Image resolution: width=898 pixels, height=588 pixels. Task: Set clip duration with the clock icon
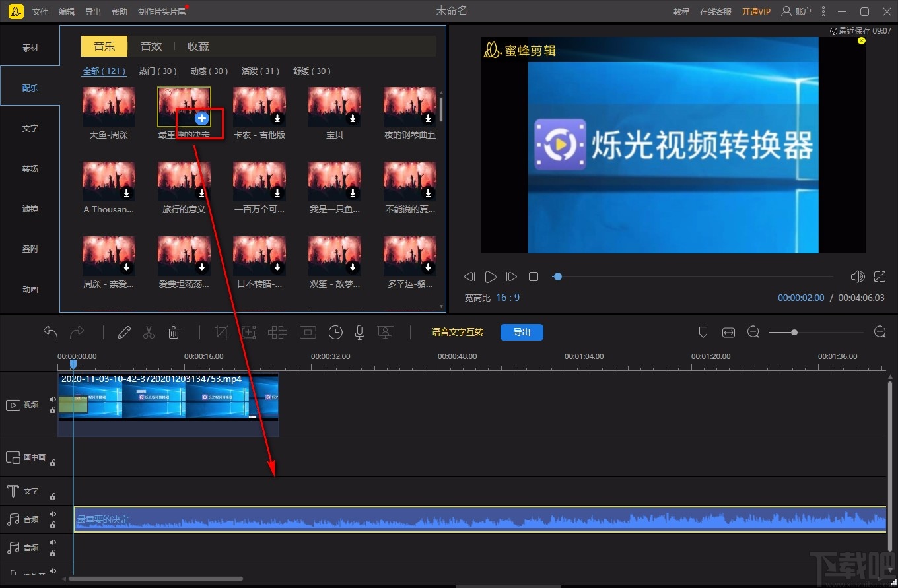point(335,332)
